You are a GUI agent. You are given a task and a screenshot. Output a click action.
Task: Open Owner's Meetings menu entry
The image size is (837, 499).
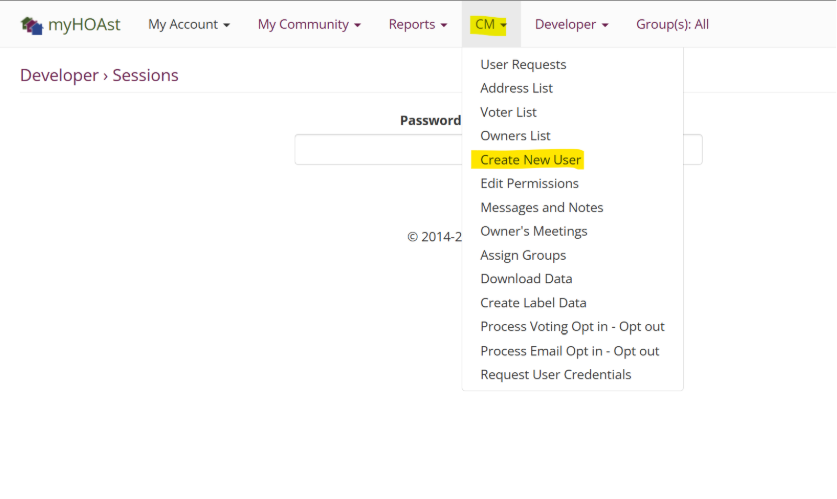coord(533,231)
